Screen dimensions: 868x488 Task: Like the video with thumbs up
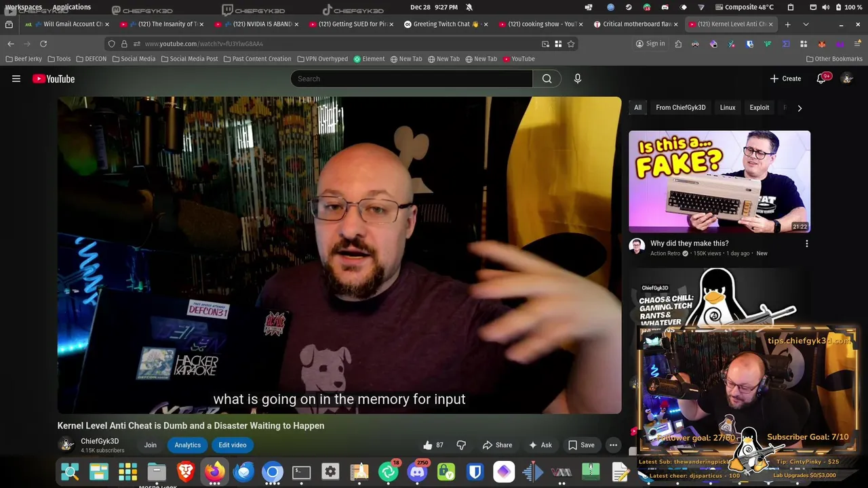point(433,445)
